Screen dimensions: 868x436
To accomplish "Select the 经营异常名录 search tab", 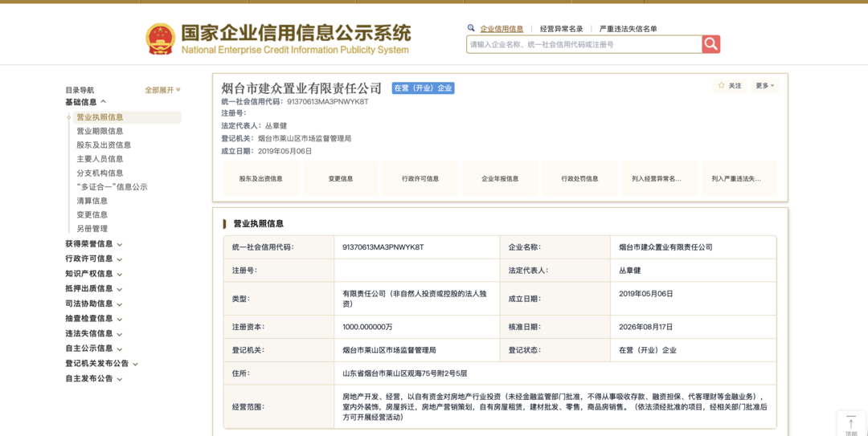I will [561, 29].
